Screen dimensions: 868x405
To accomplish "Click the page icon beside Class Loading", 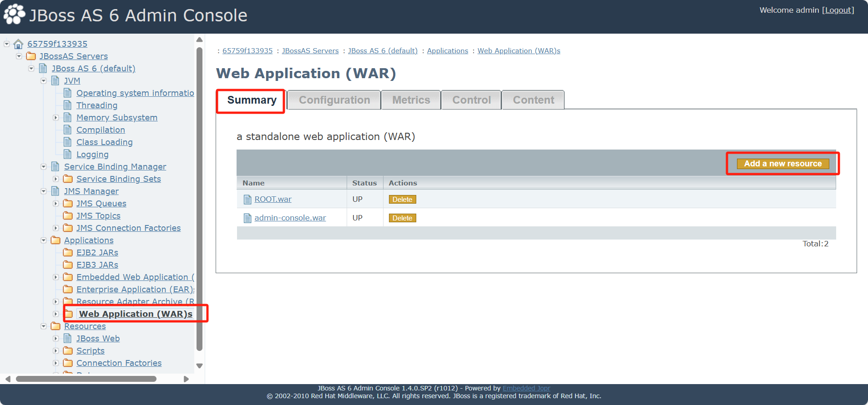I will point(68,142).
